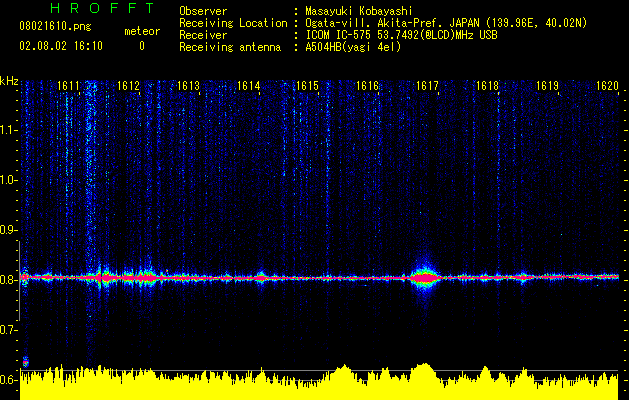
Task: Click the 1.0 frequency axis label
Action: (9, 180)
